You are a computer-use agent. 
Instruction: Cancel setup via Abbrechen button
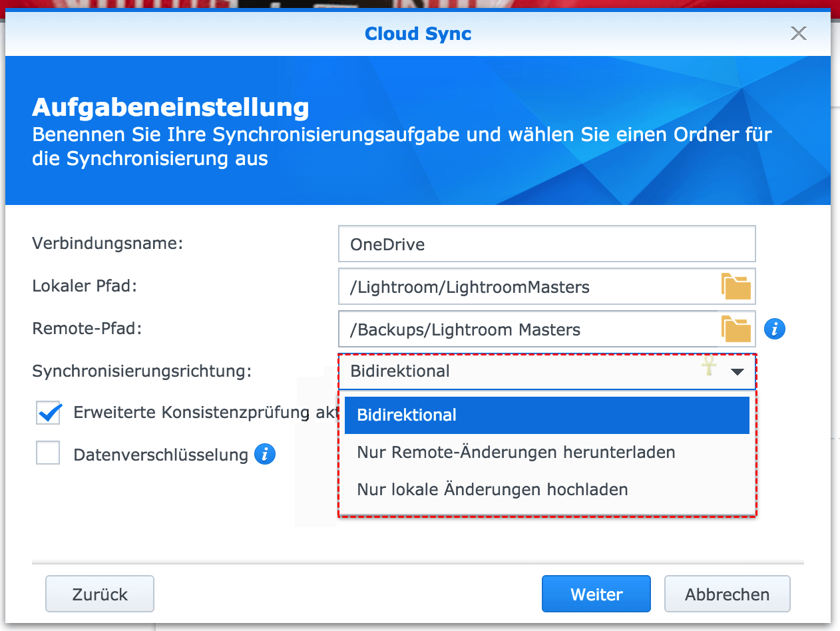(727, 594)
